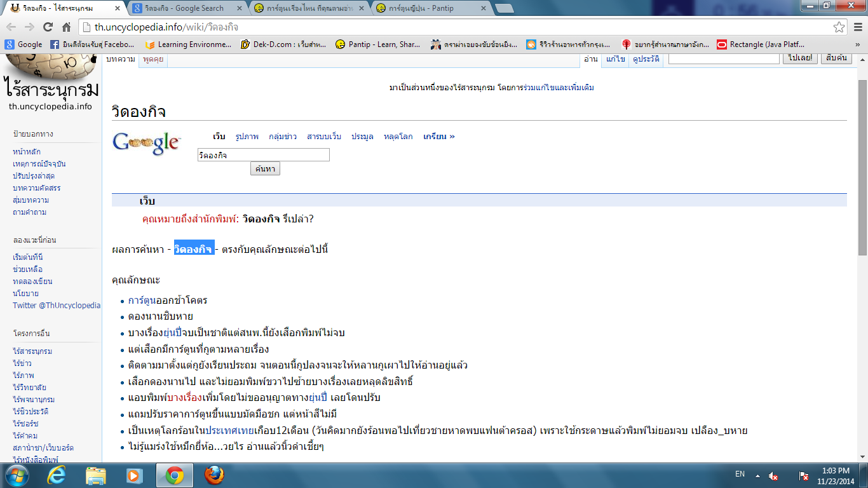Open เหตุการณ์ปัจจุบัน in the sidebar
The image size is (868, 488).
tap(39, 164)
